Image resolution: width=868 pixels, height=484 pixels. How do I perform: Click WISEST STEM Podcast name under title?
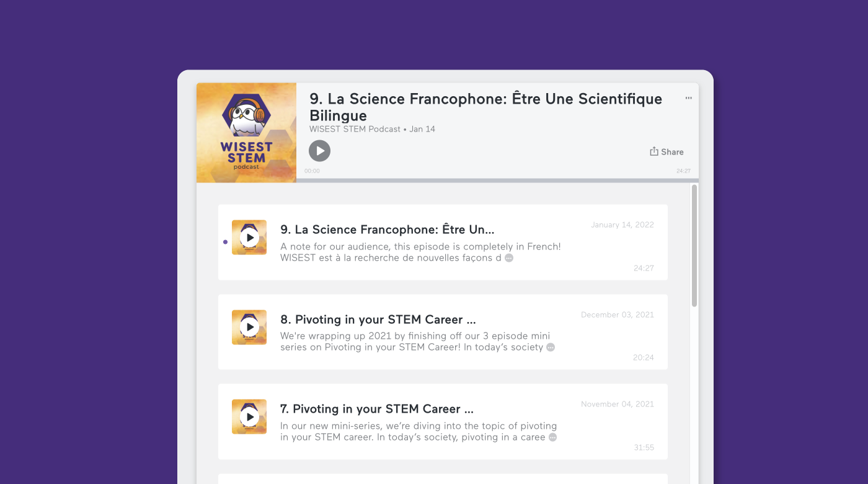(x=355, y=129)
